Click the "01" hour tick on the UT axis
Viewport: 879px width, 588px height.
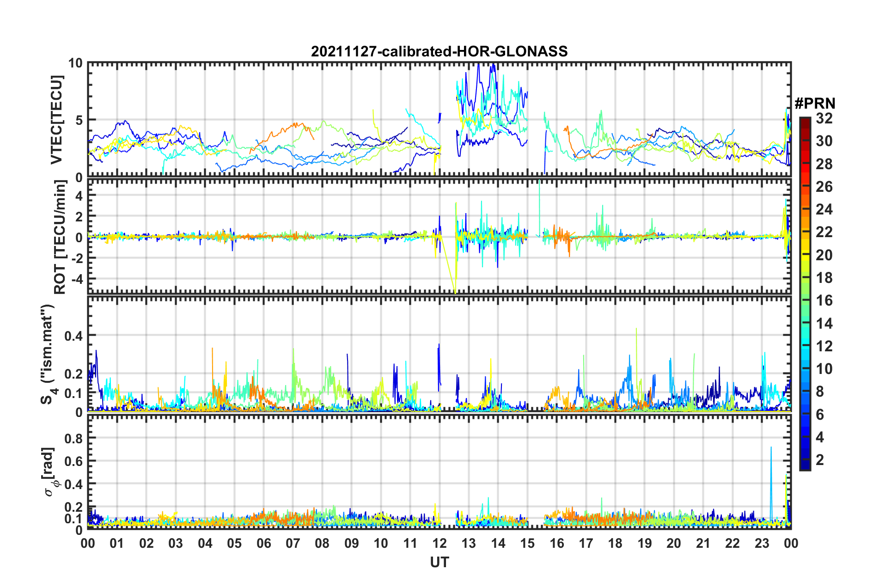click(117, 543)
